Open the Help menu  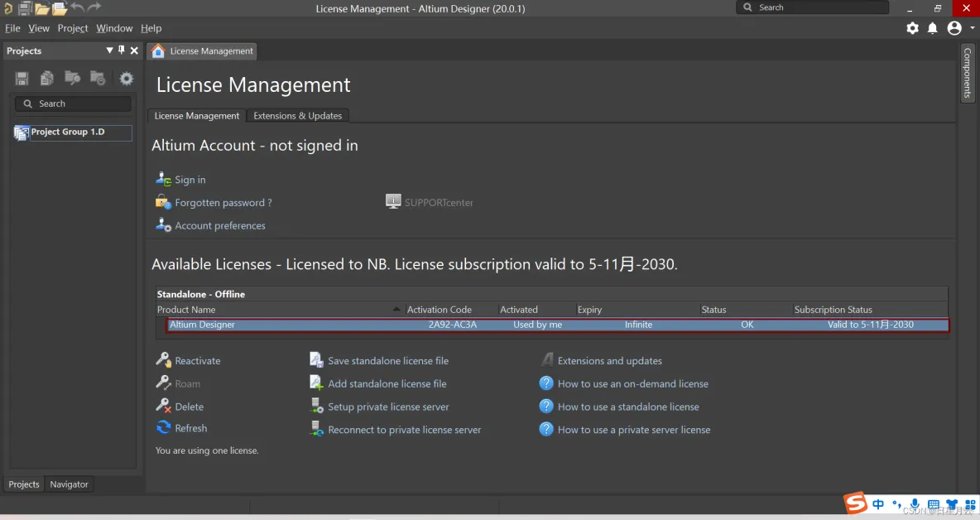tap(151, 28)
